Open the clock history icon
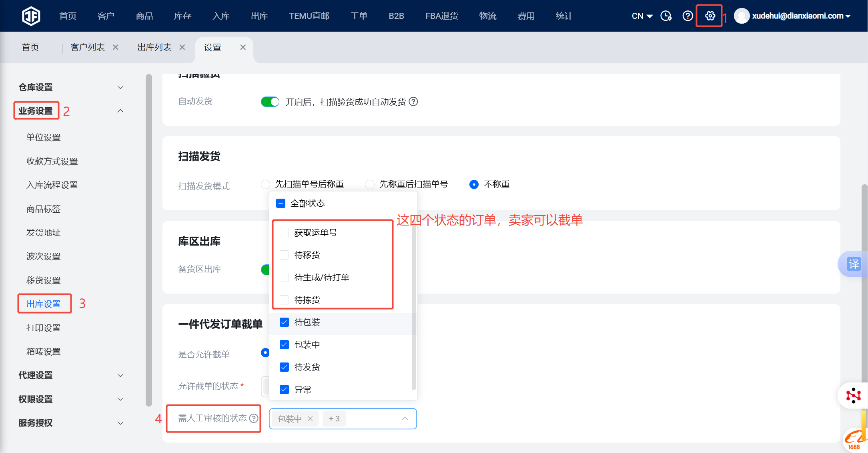Viewport: 868px width, 453px height. click(x=666, y=16)
